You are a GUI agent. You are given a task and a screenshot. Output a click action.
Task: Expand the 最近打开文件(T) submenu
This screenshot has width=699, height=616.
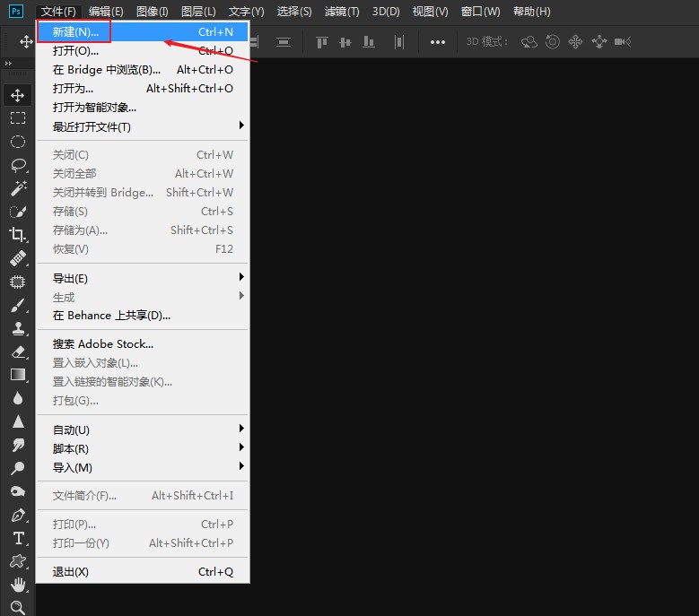coord(143,126)
